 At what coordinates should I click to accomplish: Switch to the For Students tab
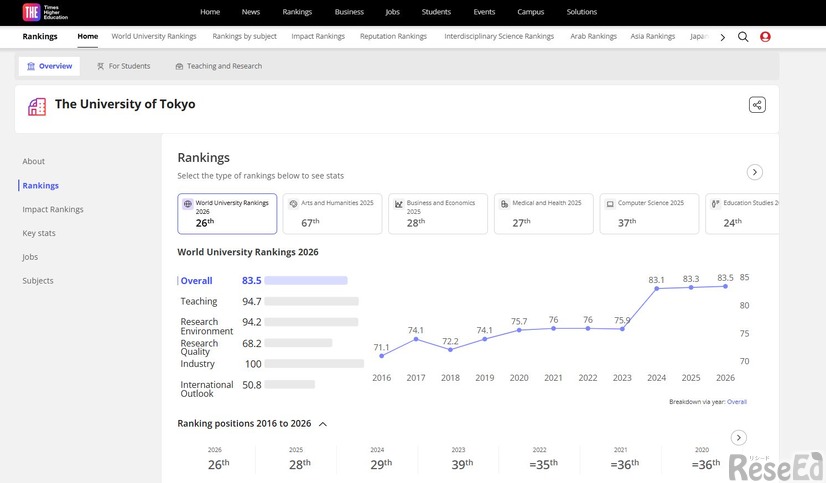[123, 66]
